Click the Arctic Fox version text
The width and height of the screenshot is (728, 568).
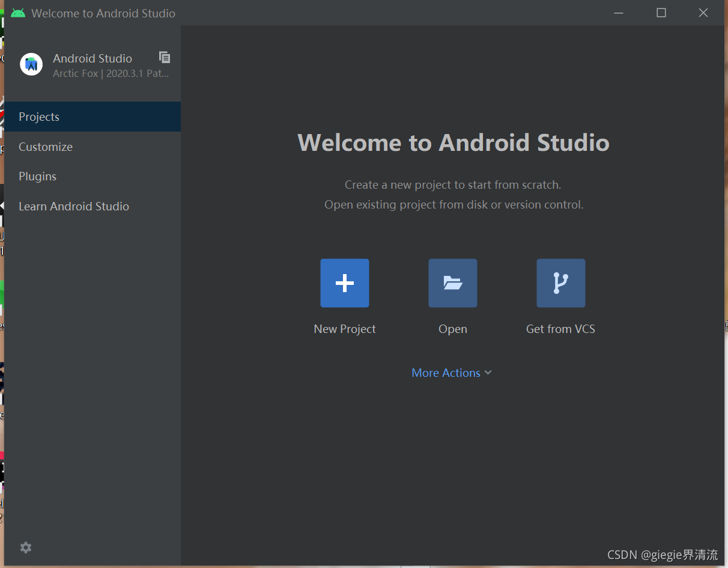click(111, 73)
